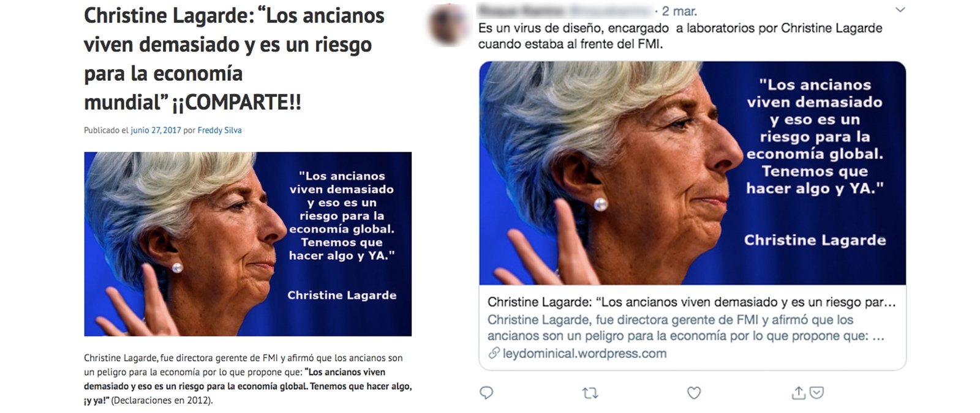Click the reply speech bubble icon
This screenshot has width=980, height=413.
pyautogui.click(x=486, y=393)
